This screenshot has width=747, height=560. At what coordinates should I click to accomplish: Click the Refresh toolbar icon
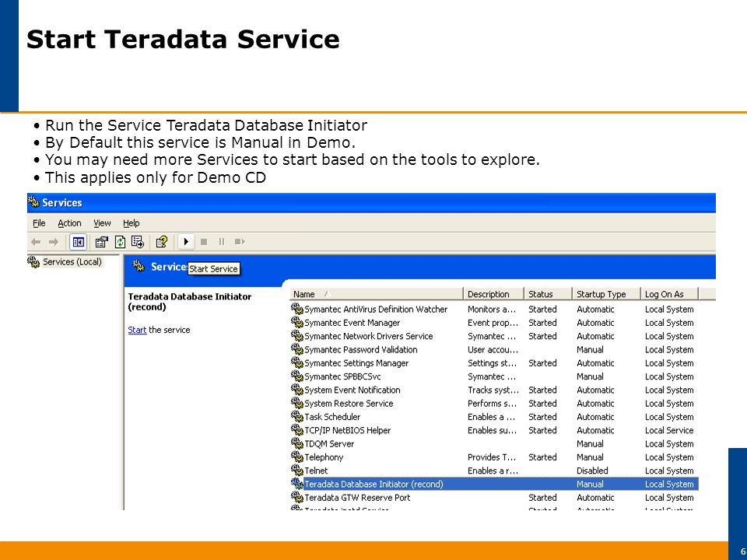tap(120, 242)
